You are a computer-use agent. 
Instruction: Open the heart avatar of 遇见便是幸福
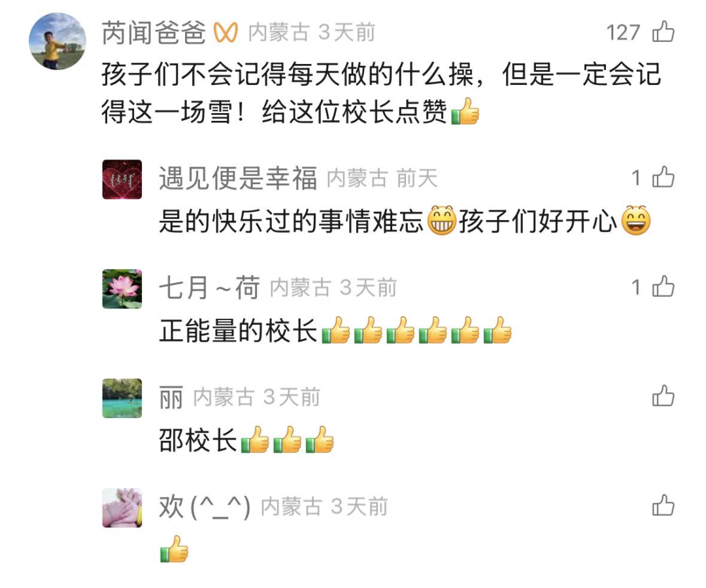[x=122, y=179]
